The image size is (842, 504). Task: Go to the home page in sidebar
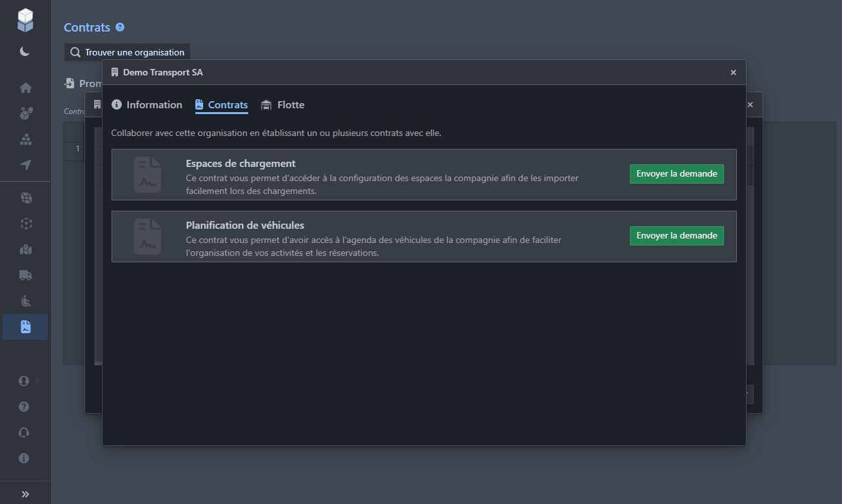click(x=25, y=88)
